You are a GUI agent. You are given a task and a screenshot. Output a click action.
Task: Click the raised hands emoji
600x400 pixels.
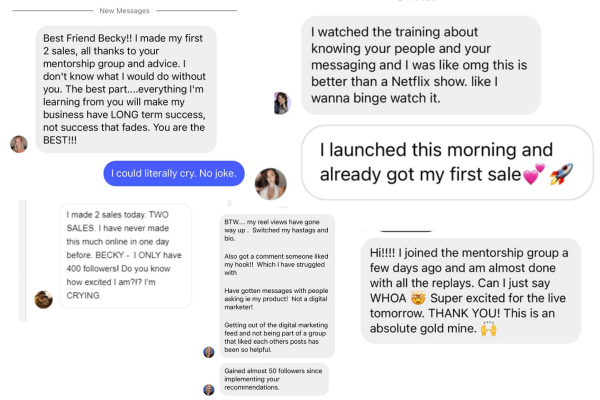tap(489, 328)
